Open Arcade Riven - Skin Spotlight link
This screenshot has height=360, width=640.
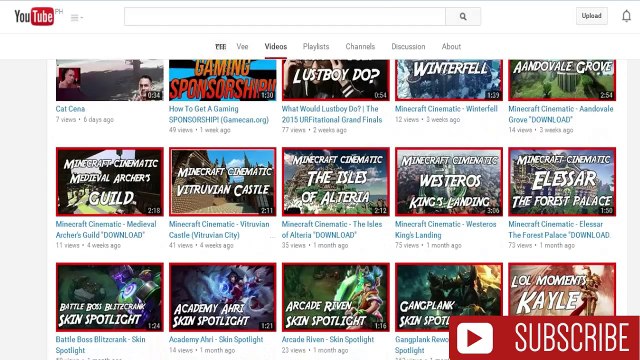click(328, 340)
